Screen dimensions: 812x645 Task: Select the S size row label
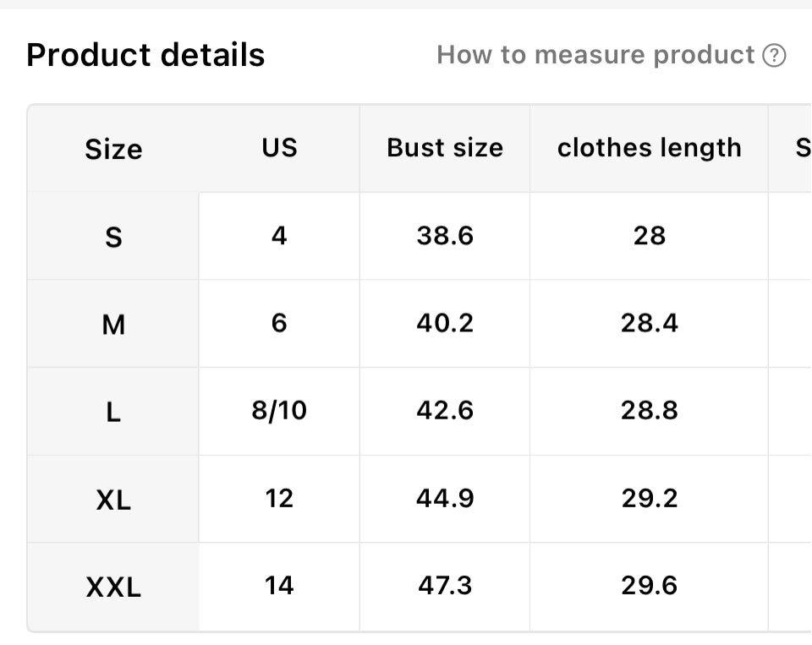[113, 238]
